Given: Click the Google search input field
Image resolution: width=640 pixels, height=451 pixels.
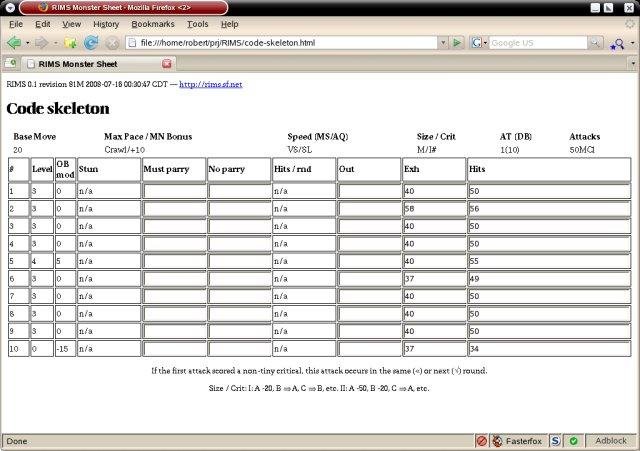Looking at the screenshot, I should pos(538,42).
